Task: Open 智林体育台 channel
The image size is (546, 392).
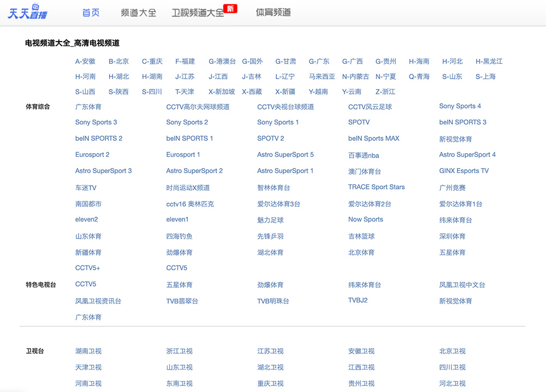Action: tap(274, 188)
